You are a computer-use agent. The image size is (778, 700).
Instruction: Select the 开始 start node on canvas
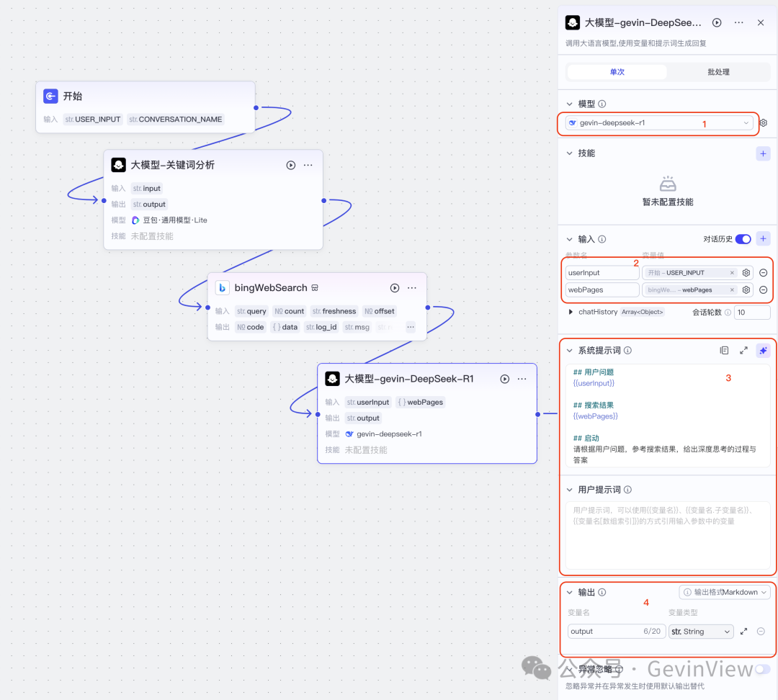pos(146,97)
